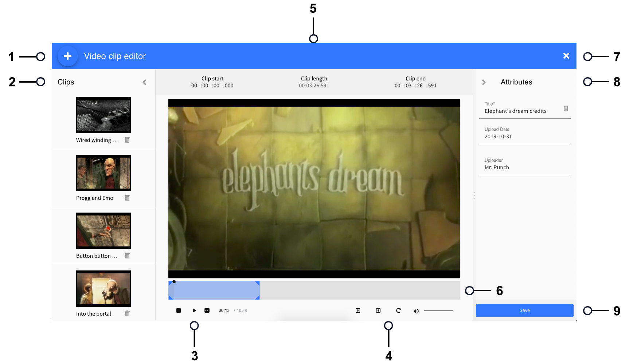Click the video preview frame
This screenshot has width=629, height=364.
pyautogui.click(x=314, y=189)
